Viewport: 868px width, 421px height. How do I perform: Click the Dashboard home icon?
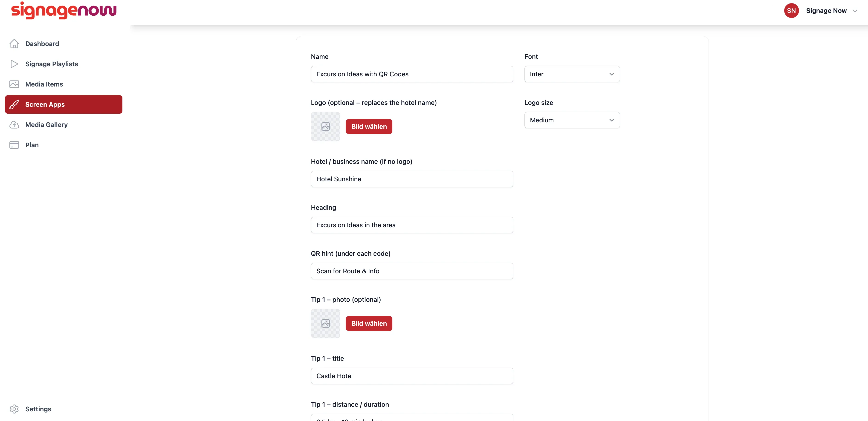click(x=14, y=44)
